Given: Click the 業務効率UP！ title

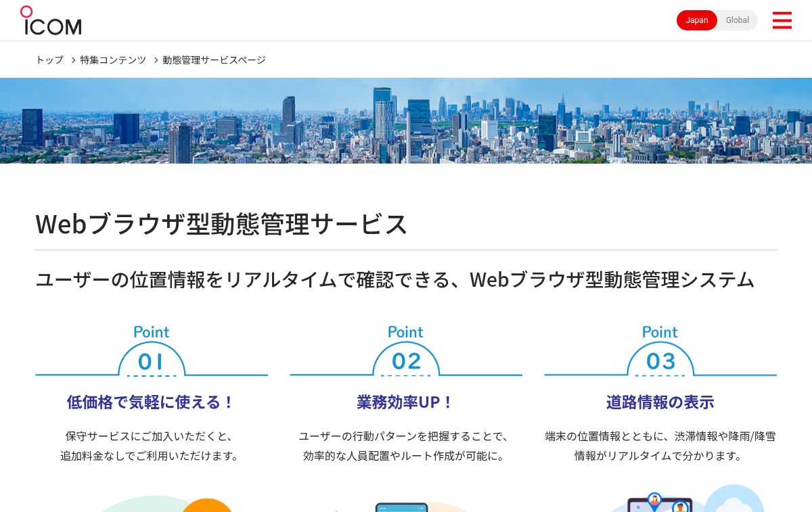Looking at the screenshot, I should coord(406,402).
